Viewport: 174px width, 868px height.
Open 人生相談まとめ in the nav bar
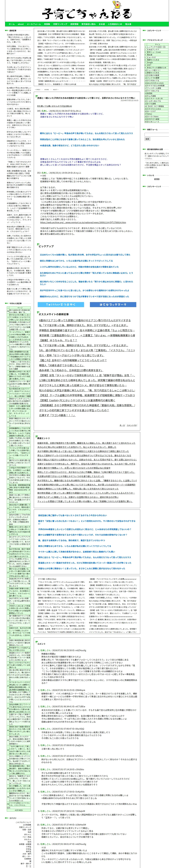tap(115, 24)
